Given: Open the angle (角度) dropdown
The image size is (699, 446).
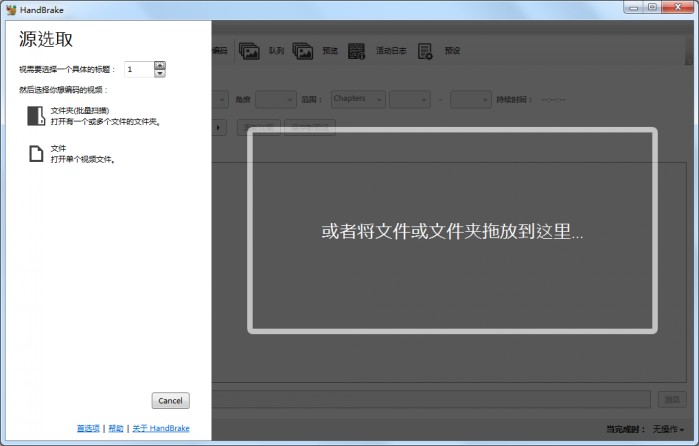Looking at the screenshot, I should point(275,99).
